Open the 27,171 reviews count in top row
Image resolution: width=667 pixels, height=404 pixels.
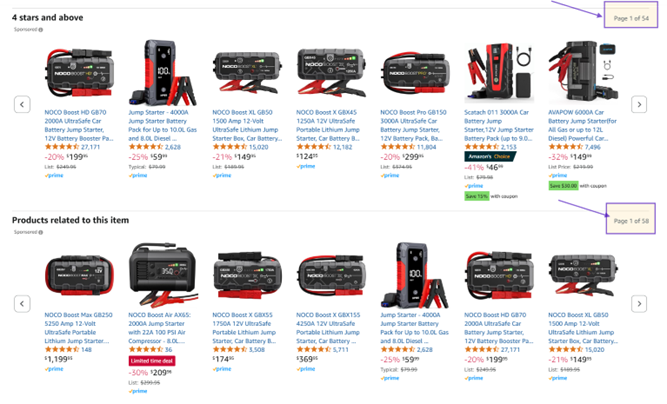[x=91, y=147]
